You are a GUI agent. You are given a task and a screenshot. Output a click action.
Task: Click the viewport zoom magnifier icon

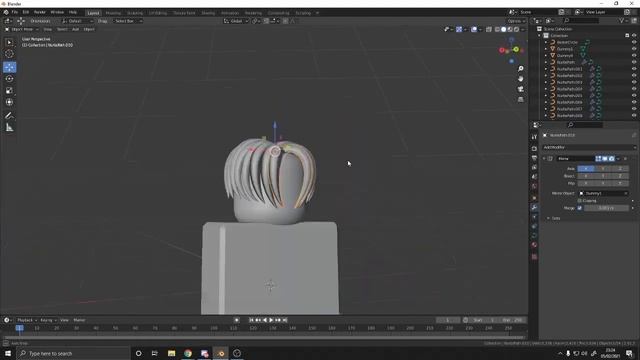[x=520, y=69]
